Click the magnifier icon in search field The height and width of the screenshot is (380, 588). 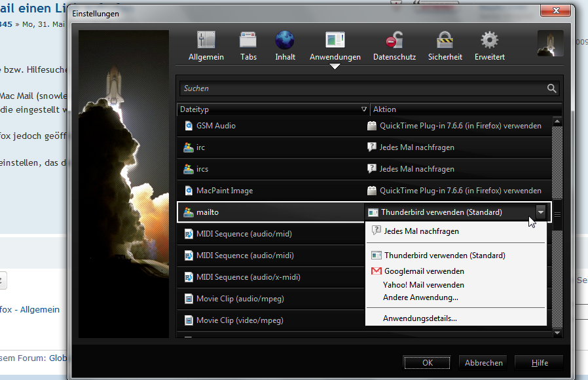tap(552, 88)
